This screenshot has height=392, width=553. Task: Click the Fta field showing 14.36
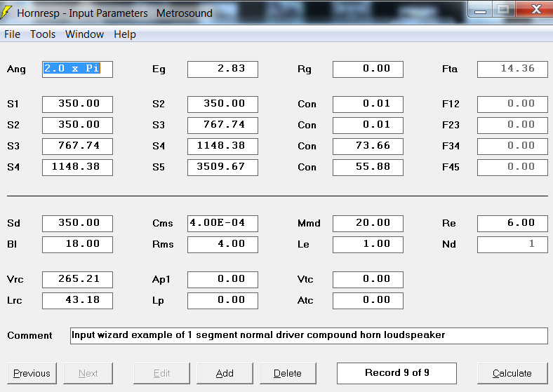512,69
